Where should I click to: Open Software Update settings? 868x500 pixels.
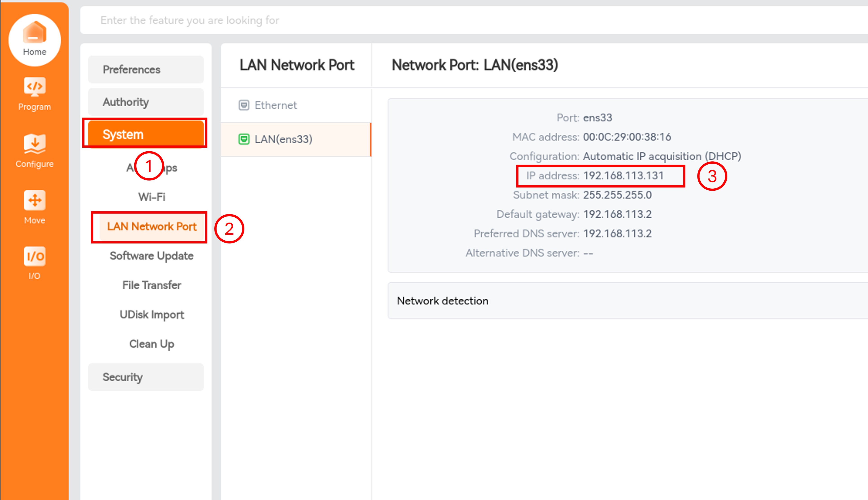click(152, 256)
